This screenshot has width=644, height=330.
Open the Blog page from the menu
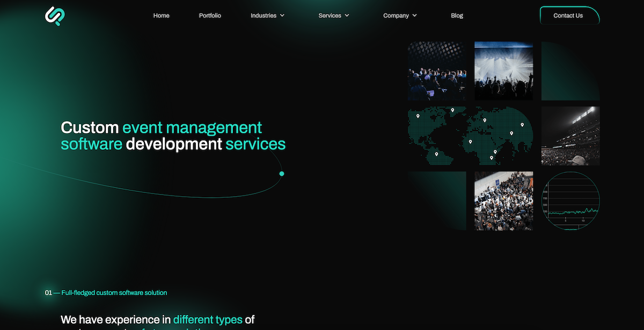pyautogui.click(x=457, y=16)
